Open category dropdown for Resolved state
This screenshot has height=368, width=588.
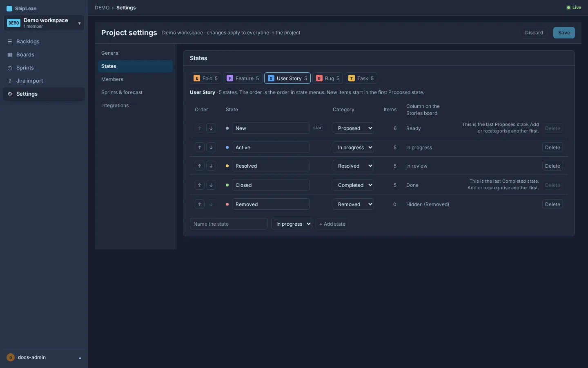[353, 166]
